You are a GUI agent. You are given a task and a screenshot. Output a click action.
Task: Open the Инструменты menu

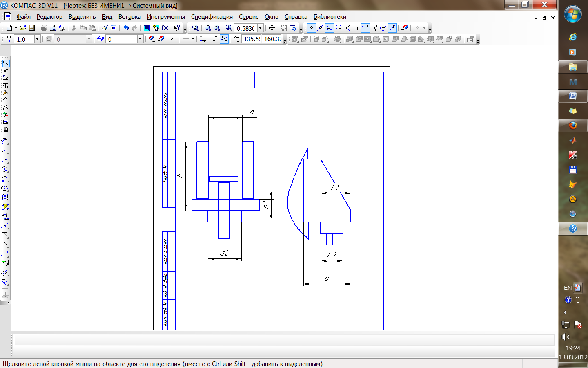pos(166,17)
